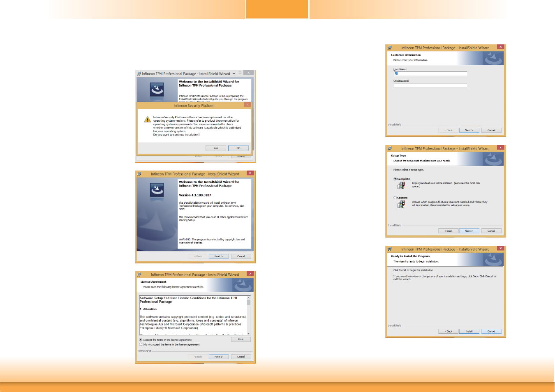Click the 'Version 4.3.100.3287' text
Screen dimensions: 555x392
tap(195, 195)
